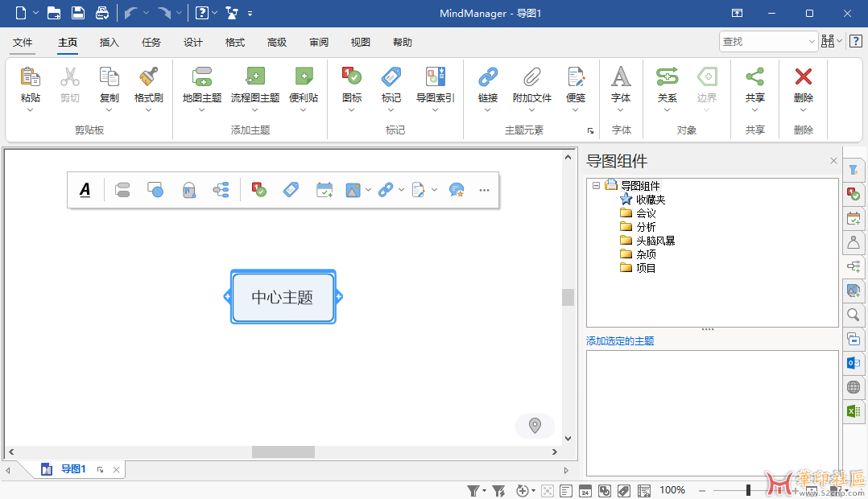Open the Excel export icon in sidebar
The image size is (868, 499).
point(854,411)
